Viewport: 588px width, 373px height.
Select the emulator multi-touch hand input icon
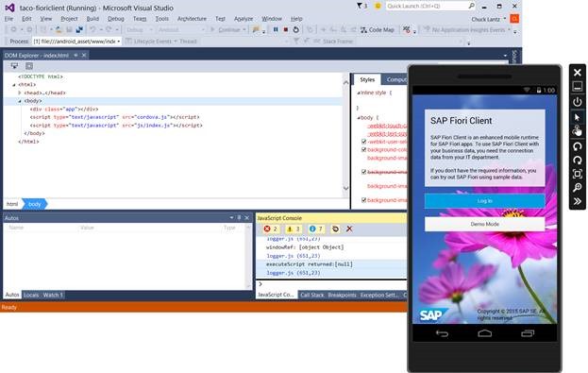[578, 131]
